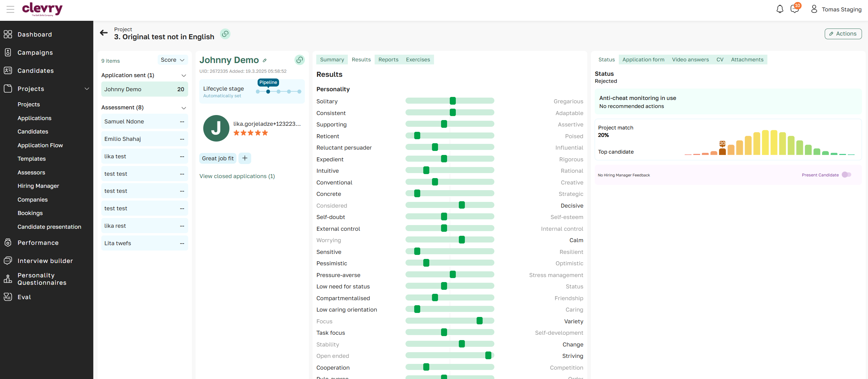Click the user profile icon in header
868x379 pixels.
[814, 9]
